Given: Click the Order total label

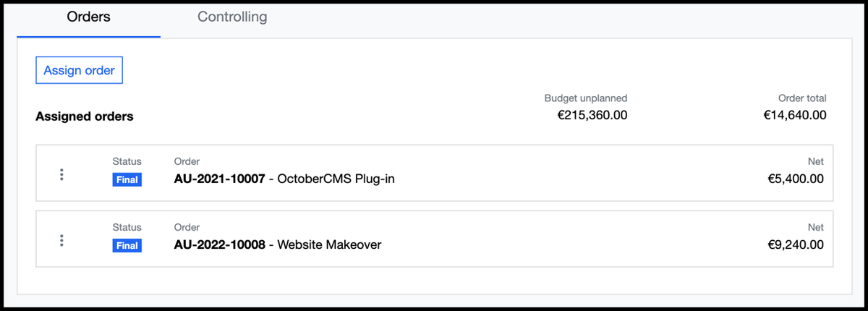Looking at the screenshot, I should 802,98.
